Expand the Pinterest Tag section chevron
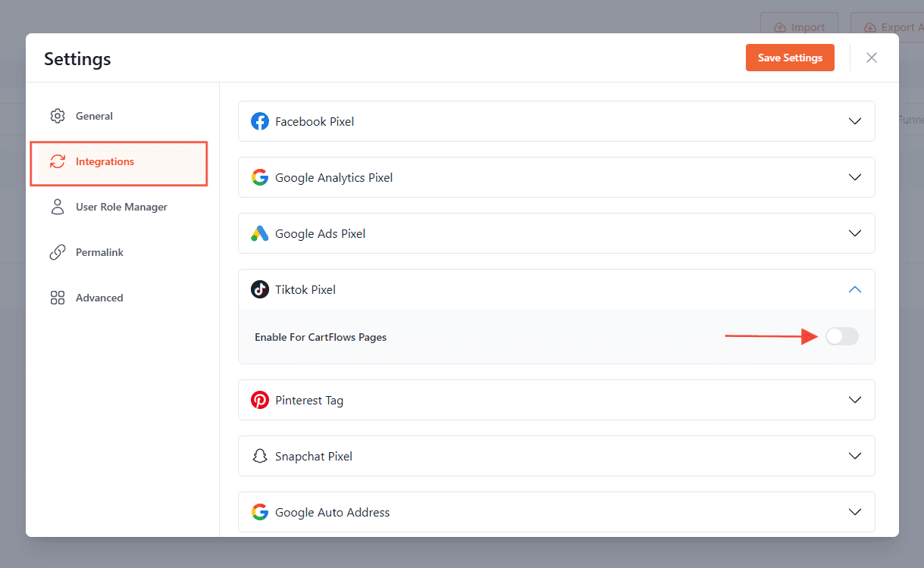924x568 pixels. coord(855,400)
